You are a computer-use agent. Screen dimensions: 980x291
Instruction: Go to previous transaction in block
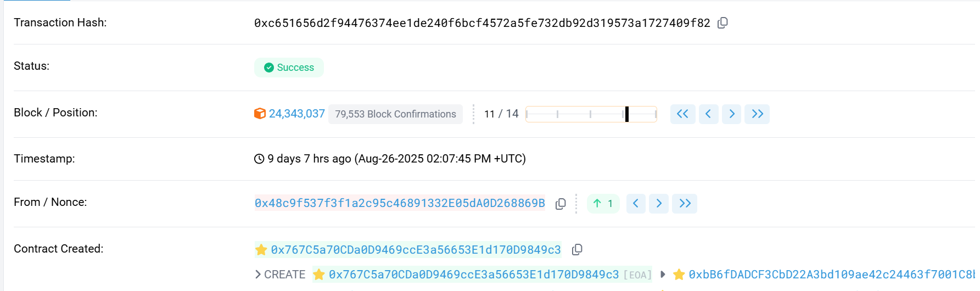(708, 114)
